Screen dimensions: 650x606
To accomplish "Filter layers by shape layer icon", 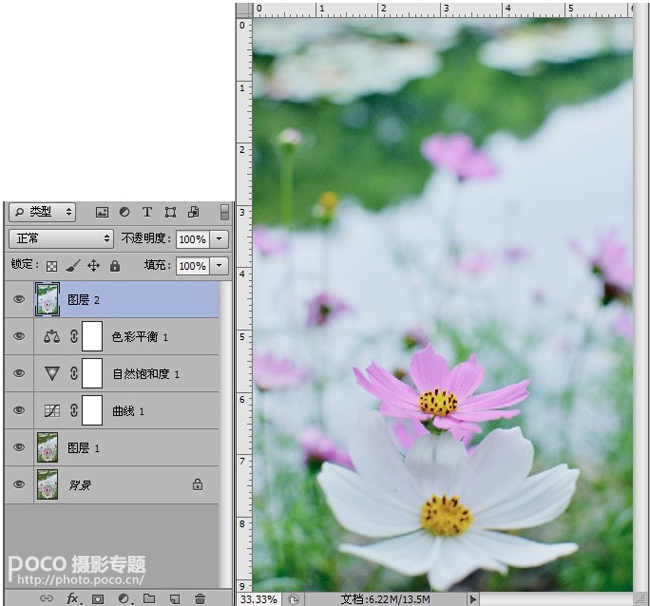I will 170,212.
